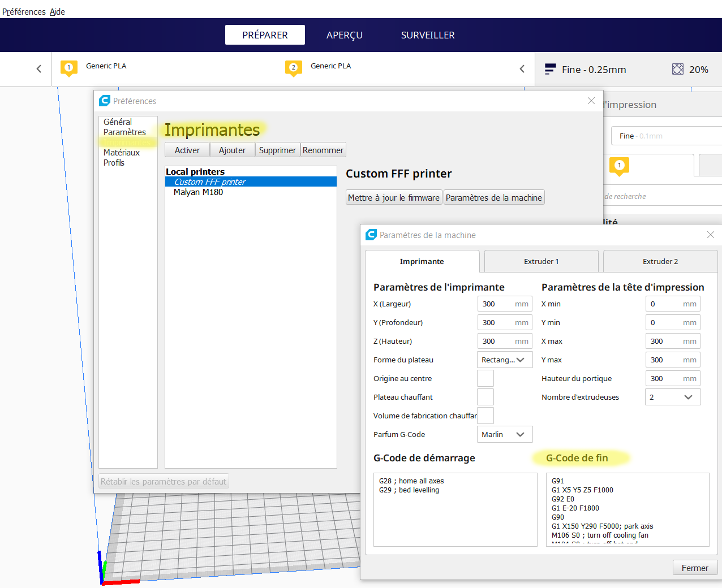This screenshot has width=722, height=588.
Task: Open the Parfum G-Code Marlin dropdown
Action: coord(505,434)
